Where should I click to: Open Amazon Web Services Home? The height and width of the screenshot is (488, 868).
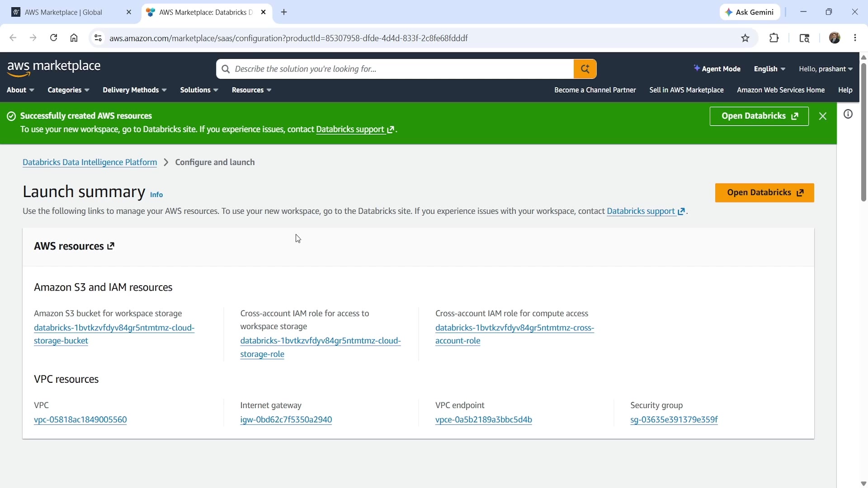pos(781,90)
